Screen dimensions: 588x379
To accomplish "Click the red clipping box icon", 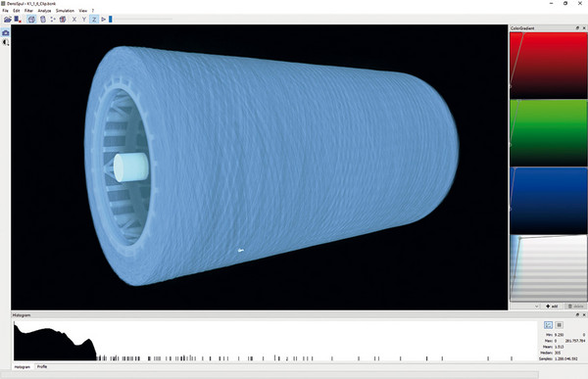I will tap(63, 20).
